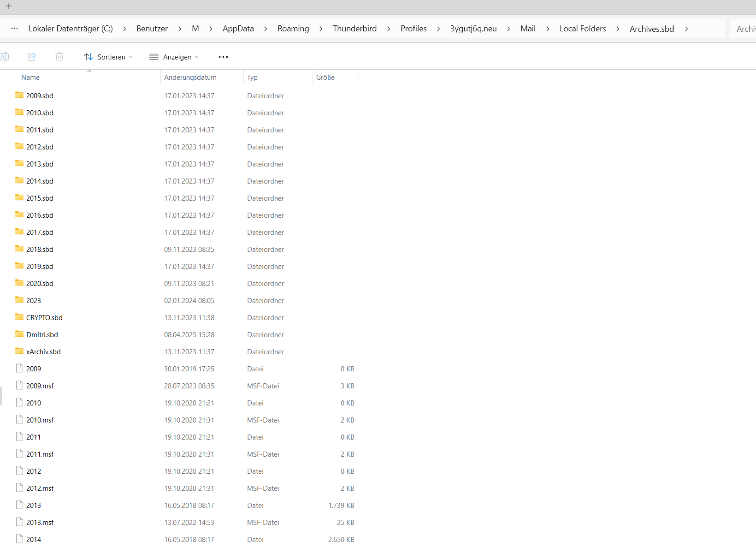Expand chevron after Archives.sbd in breadcrumb
Image resolution: width=756 pixels, height=548 pixels.
(x=686, y=29)
